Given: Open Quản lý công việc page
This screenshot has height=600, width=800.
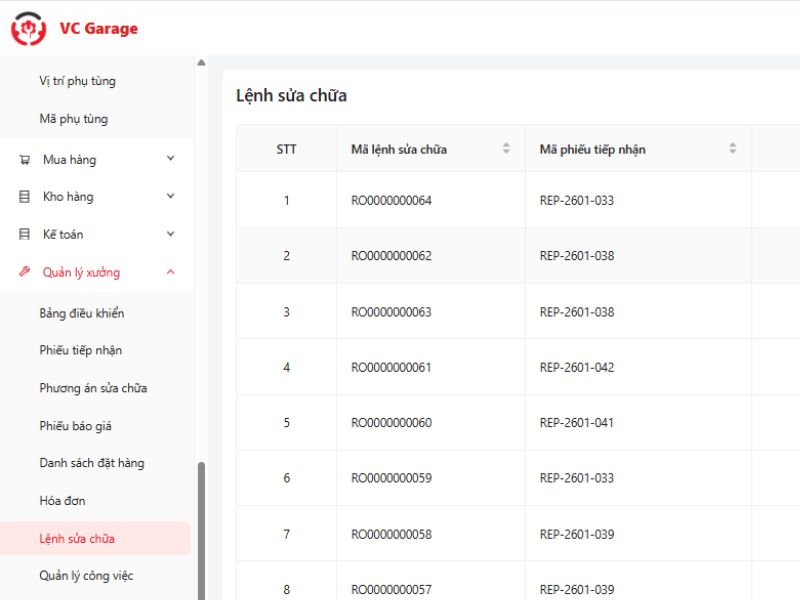Looking at the screenshot, I should coord(86,576).
